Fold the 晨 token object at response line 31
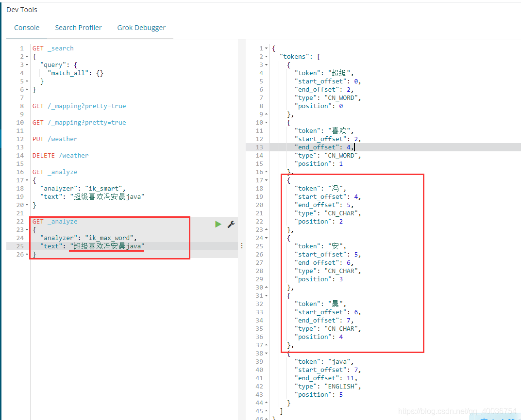The width and height of the screenshot is (521, 420). tap(266, 296)
